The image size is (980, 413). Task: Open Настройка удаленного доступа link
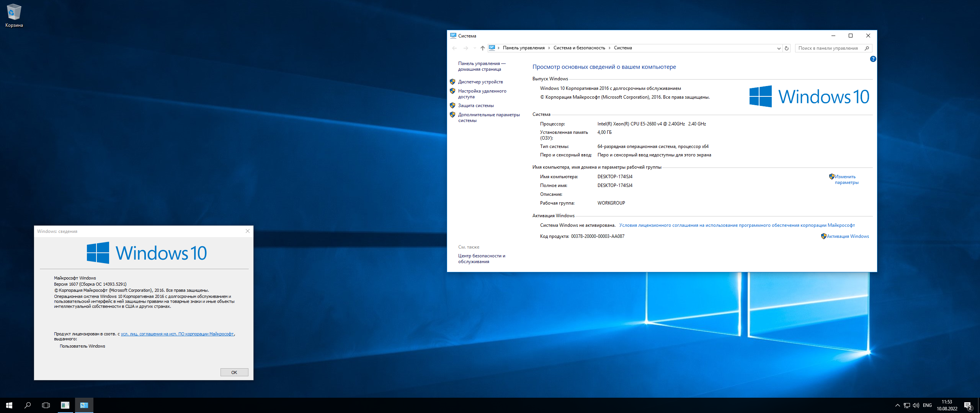(x=482, y=94)
